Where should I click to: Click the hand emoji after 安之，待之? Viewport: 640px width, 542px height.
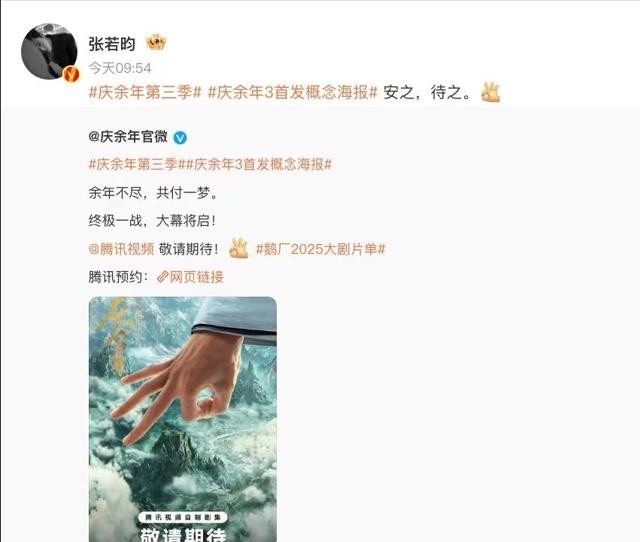(490, 92)
